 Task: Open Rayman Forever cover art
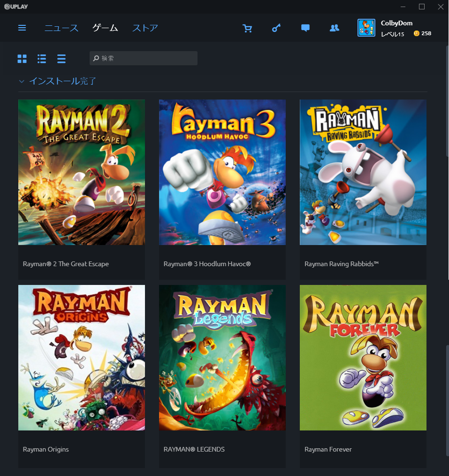(363, 358)
